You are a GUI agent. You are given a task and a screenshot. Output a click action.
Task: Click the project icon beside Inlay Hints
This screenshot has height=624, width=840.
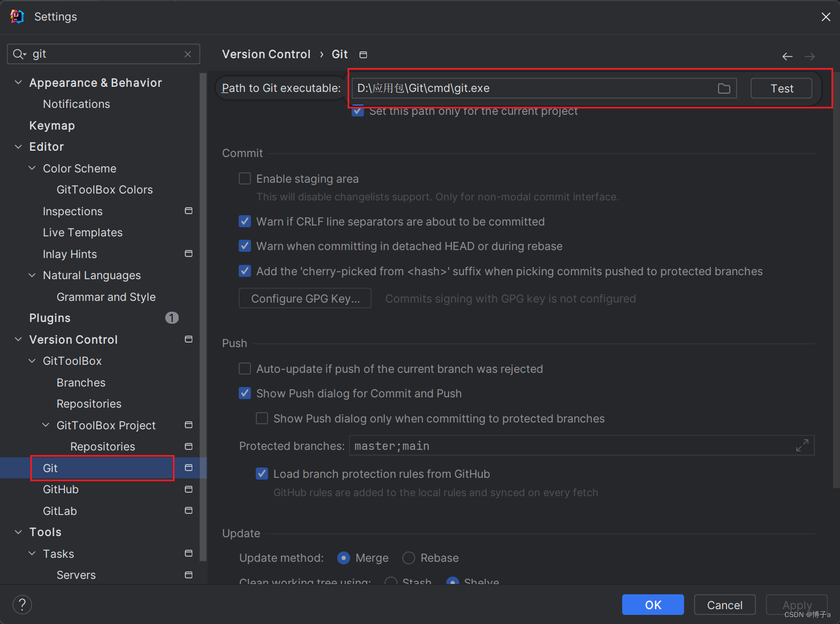(x=188, y=253)
